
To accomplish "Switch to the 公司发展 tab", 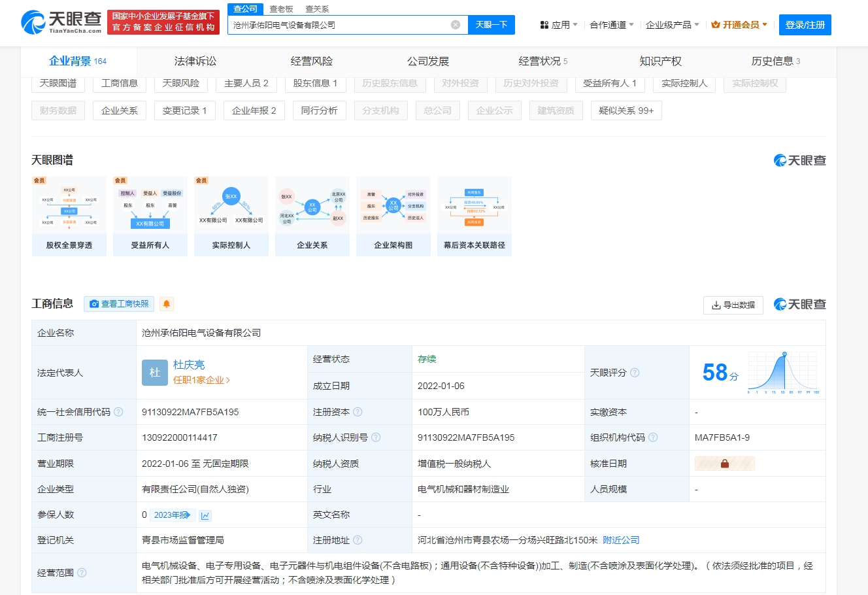I will click(428, 61).
